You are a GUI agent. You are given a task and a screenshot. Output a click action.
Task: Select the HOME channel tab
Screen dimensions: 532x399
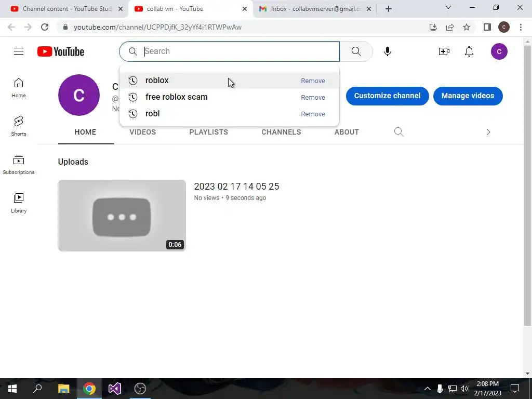tap(86, 132)
